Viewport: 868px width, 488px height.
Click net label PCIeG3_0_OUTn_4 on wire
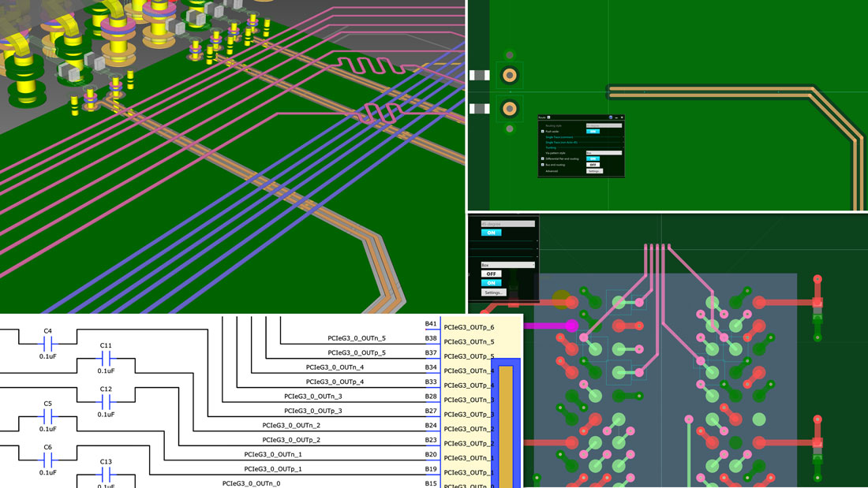(x=335, y=367)
